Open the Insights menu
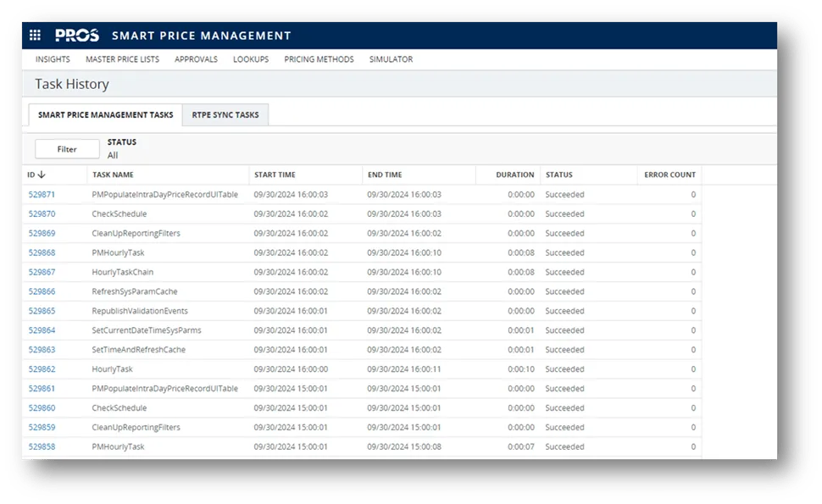 click(53, 59)
